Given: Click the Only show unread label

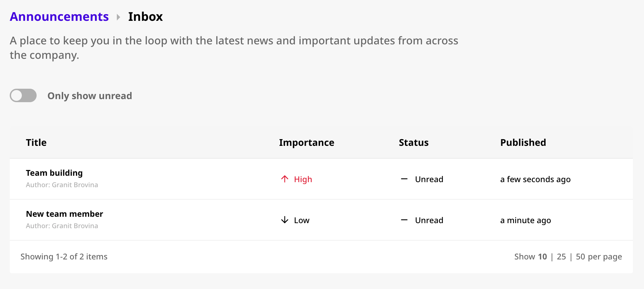Looking at the screenshot, I should click(90, 96).
